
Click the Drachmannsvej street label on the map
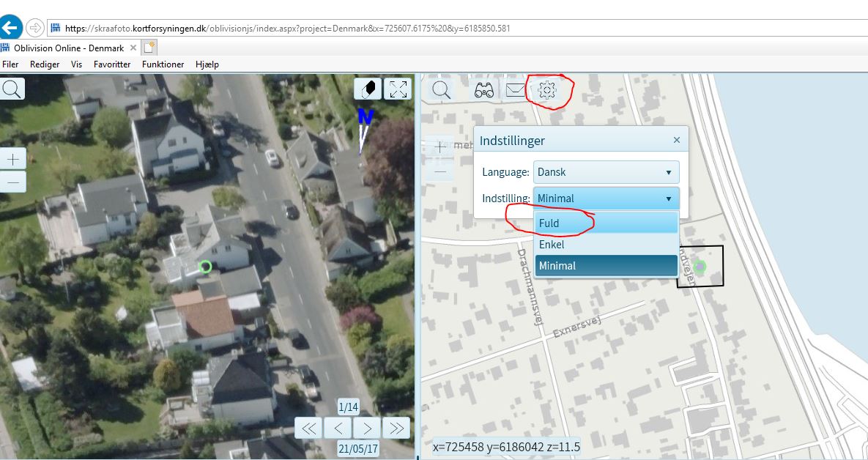[530, 286]
